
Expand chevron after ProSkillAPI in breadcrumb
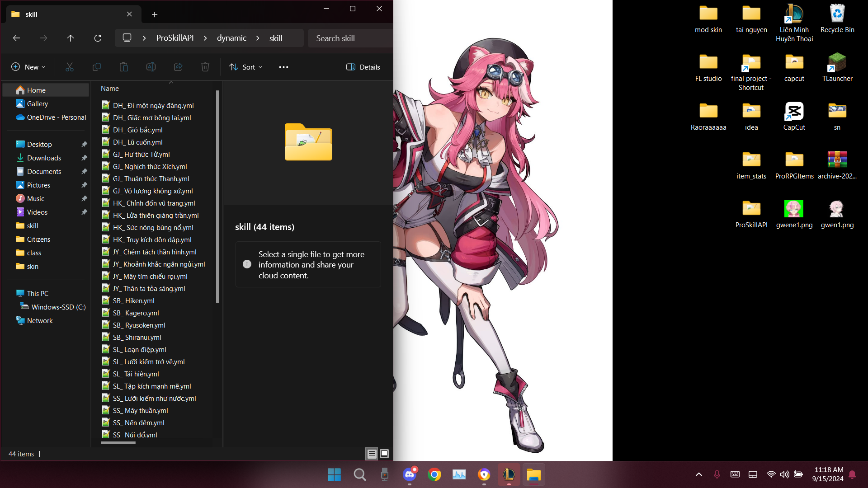point(205,38)
